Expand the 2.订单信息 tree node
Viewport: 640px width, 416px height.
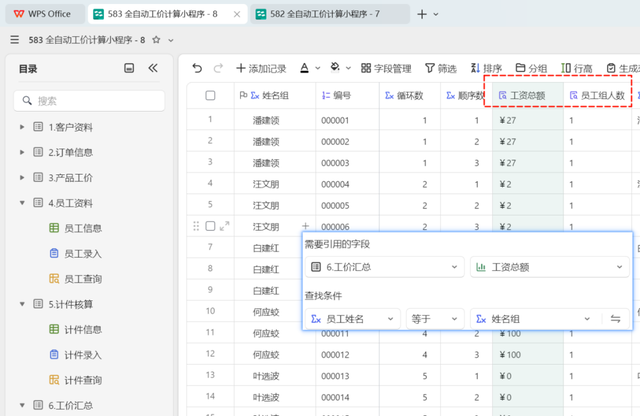[x=22, y=152]
